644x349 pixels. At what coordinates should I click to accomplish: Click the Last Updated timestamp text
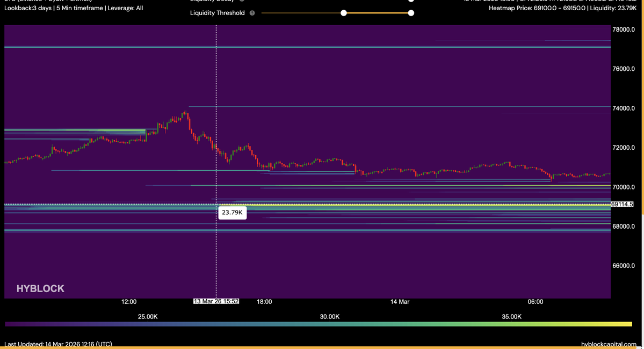[x=59, y=345]
